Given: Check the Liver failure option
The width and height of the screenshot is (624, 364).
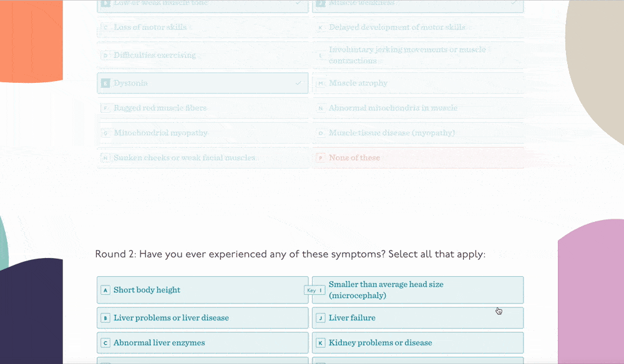Looking at the screenshot, I should point(417,318).
